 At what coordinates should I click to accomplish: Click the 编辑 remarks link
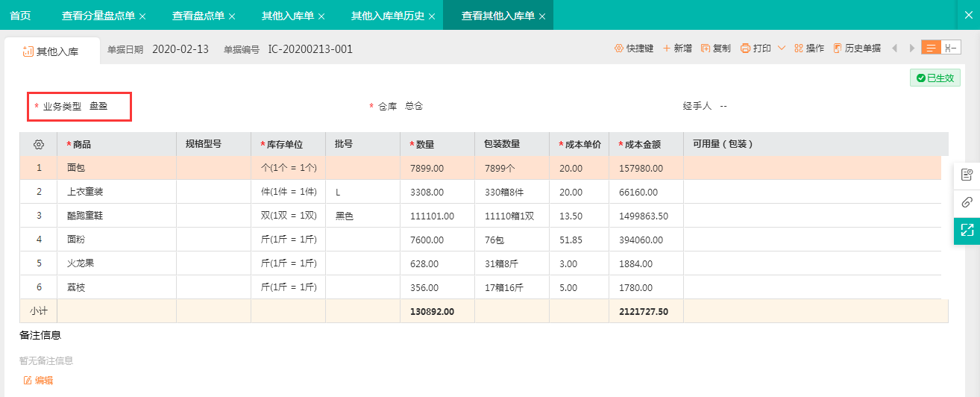(x=39, y=381)
